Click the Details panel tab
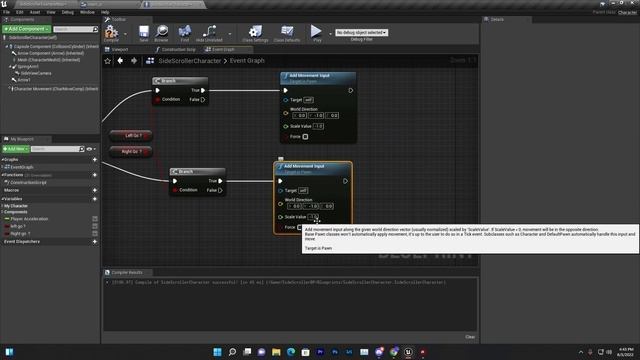Screen dimensions: 640x360 (497, 19)
